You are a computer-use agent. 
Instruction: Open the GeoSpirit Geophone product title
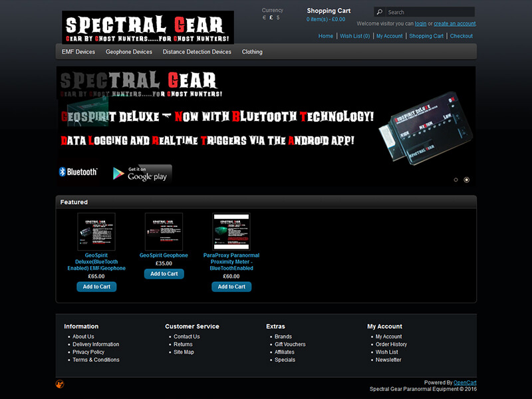164,255
